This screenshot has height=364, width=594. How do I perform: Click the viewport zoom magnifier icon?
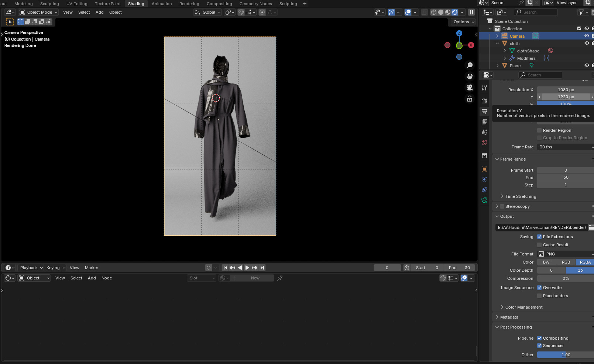(x=470, y=65)
